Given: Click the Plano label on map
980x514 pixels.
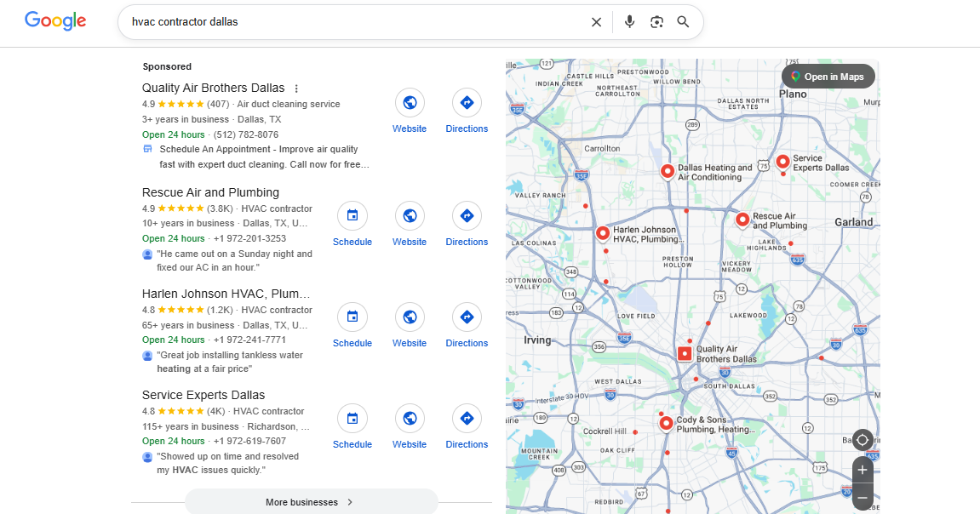Looking at the screenshot, I should click(x=793, y=94).
